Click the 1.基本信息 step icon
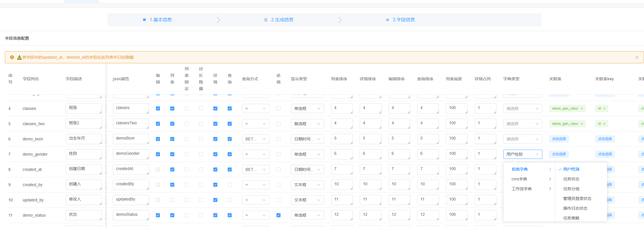 [x=144, y=20]
